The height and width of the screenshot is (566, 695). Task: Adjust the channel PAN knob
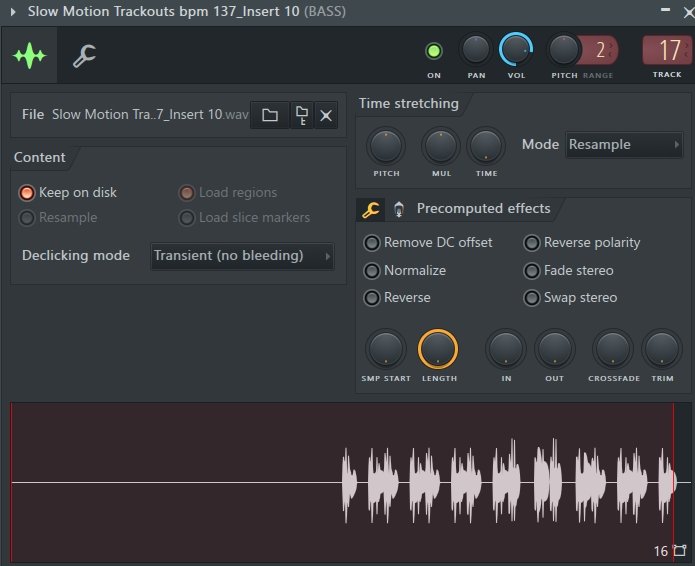476,50
